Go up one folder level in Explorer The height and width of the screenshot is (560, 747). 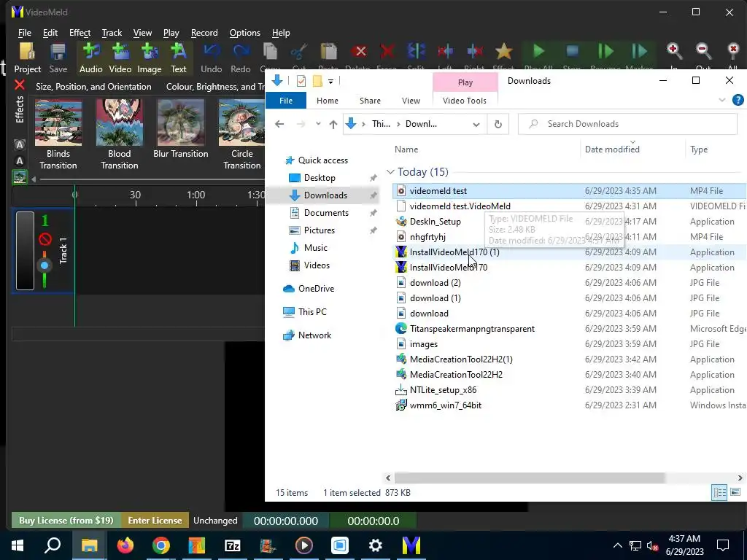point(333,124)
